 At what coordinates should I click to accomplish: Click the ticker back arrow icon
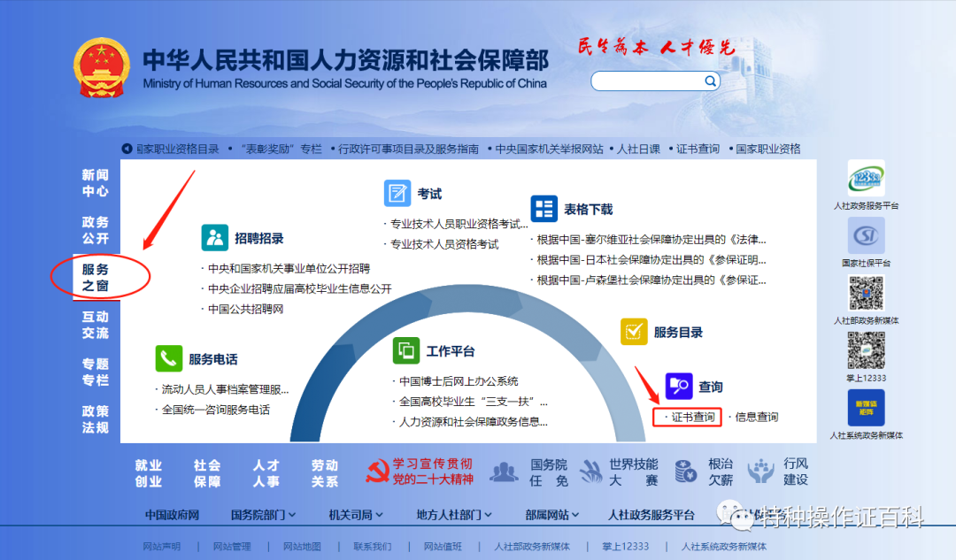127,148
